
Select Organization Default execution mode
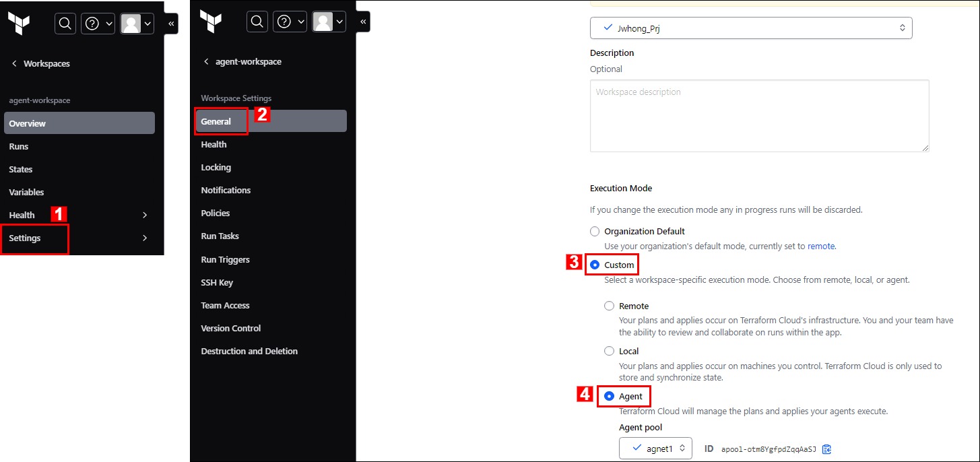[x=595, y=231]
